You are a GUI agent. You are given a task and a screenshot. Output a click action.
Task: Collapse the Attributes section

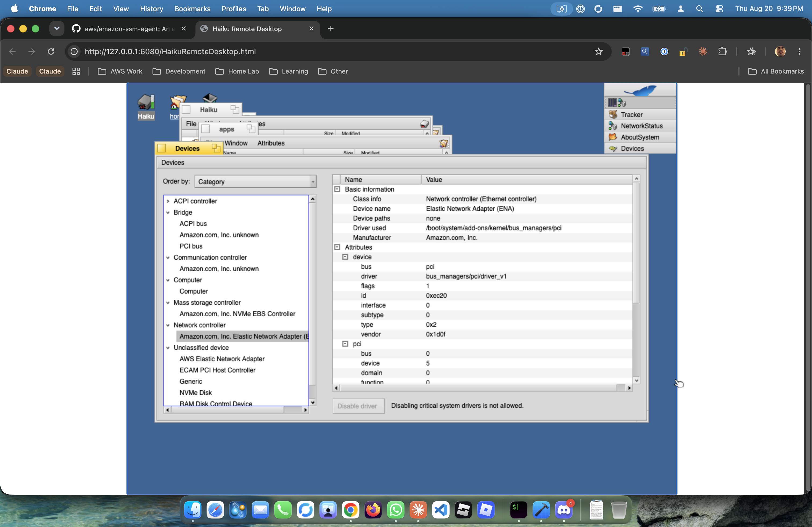[x=337, y=247]
